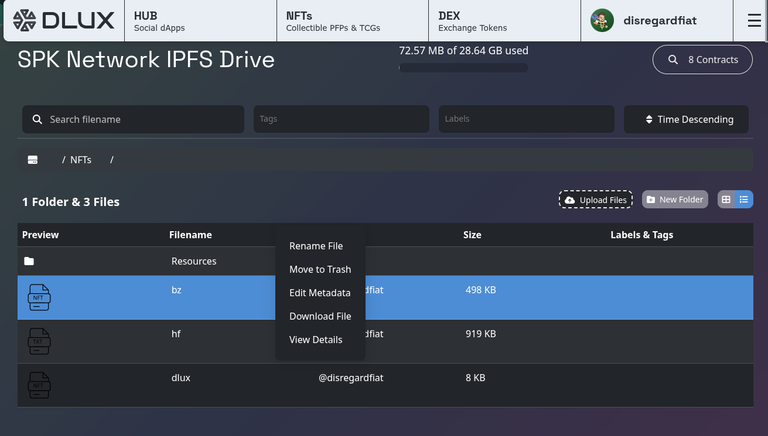This screenshot has height=436, width=768.
Task: Select the bz filename
Action: point(176,290)
